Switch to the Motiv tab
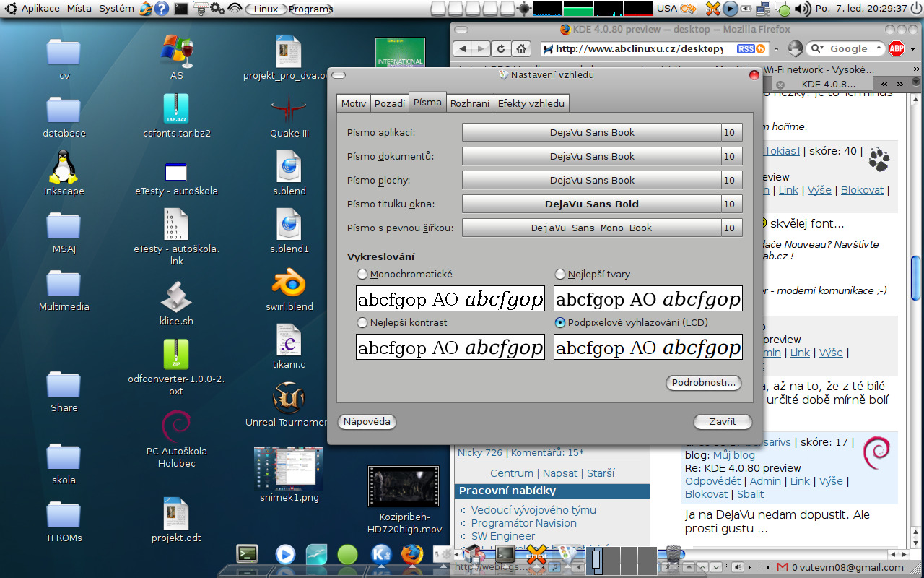 click(354, 103)
